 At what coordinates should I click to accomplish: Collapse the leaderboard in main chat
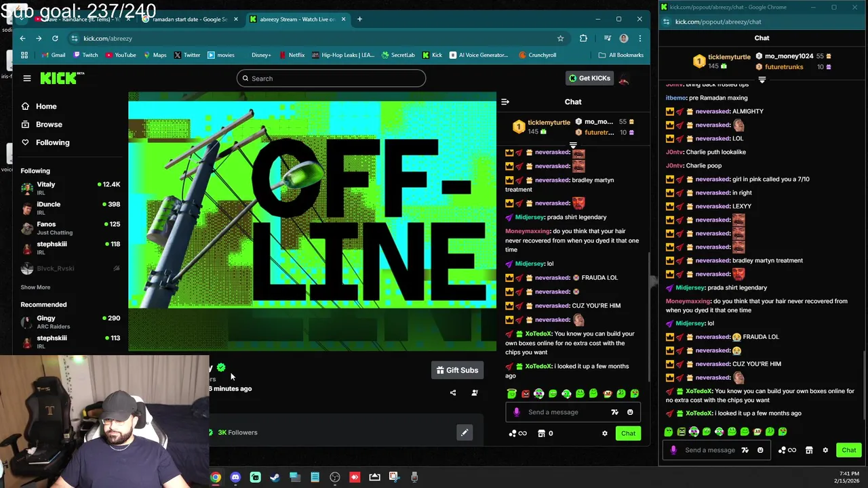pos(573,146)
